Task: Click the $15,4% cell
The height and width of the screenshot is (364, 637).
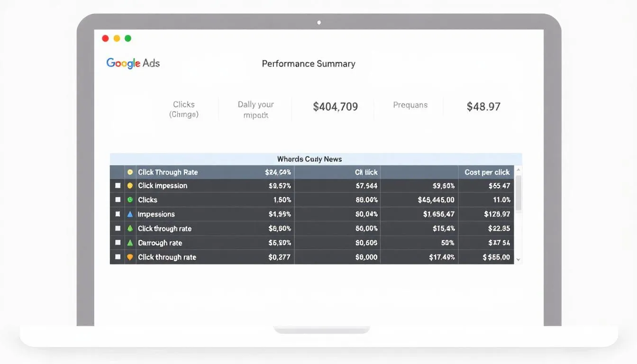Action: [x=444, y=228]
